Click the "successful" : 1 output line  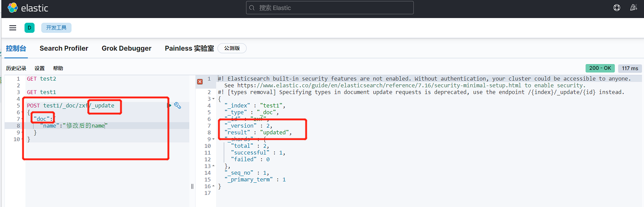(258, 152)
